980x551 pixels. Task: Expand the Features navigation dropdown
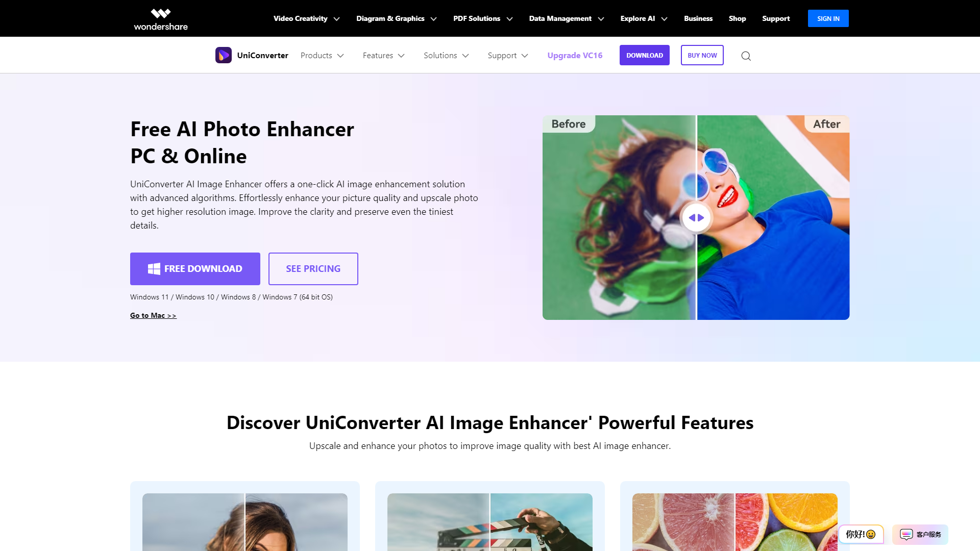point(384,55)
